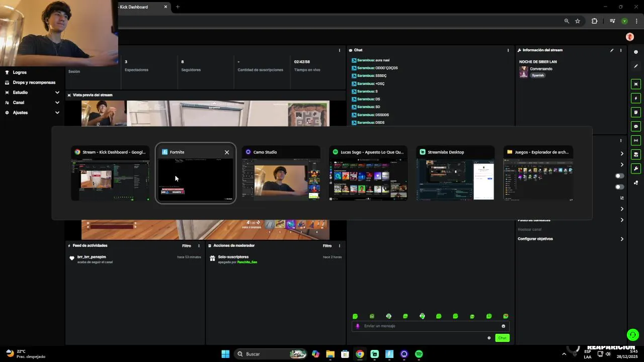
Task: Open chat settings gear icon
Action: click(x=489, y=338)
